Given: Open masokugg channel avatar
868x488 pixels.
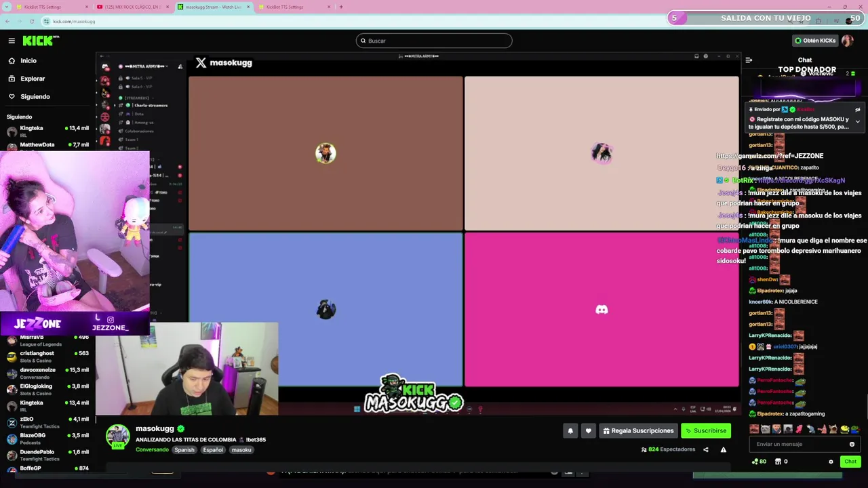Looking at the screenshot, I should pyautogui.click(x=117, y=436).
